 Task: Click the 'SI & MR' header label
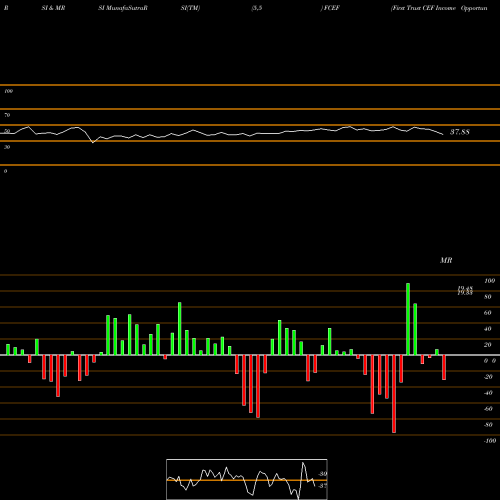[x=53, y=8]
